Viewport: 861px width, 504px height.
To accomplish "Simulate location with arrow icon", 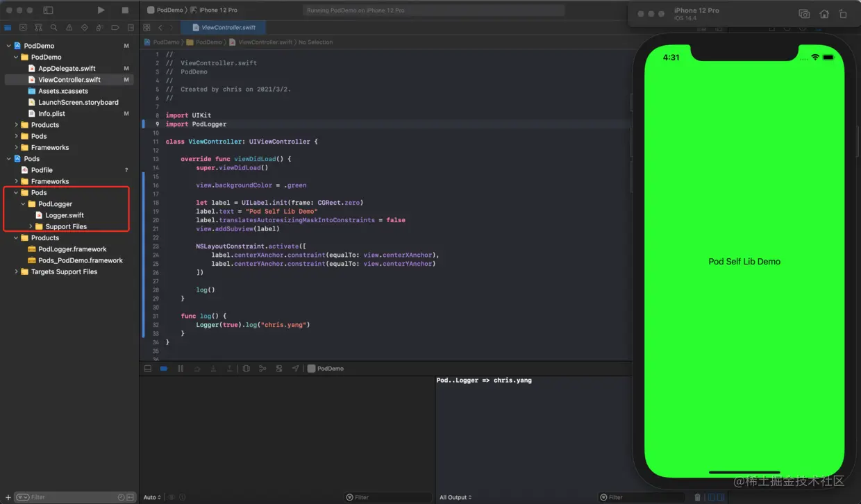I will (295, 369).
